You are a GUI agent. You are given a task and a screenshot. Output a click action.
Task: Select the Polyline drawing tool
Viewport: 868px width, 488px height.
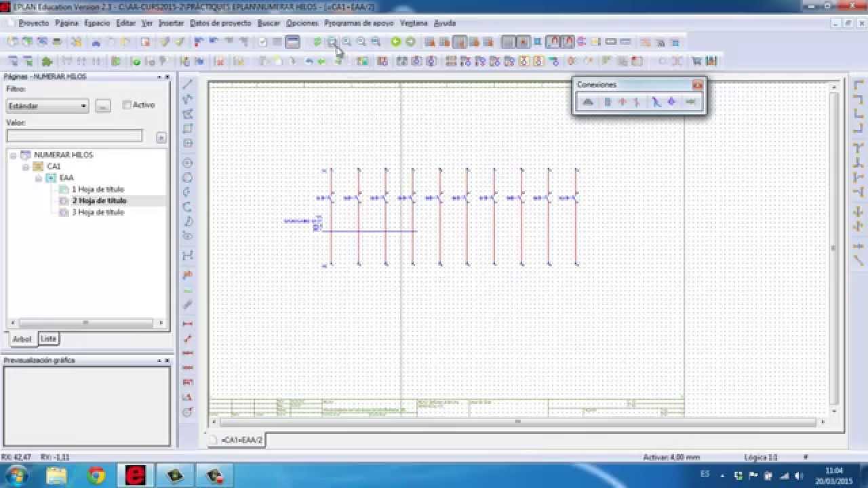click(188, 99)
